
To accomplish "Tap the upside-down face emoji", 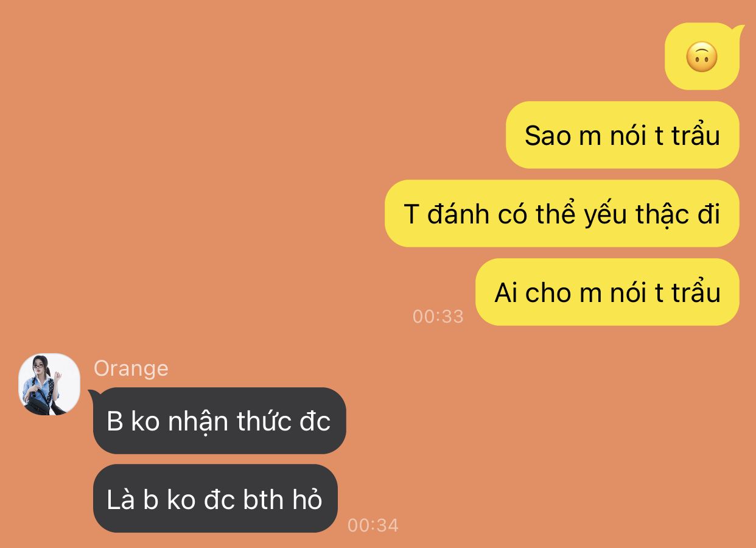I will pos(702,57).
